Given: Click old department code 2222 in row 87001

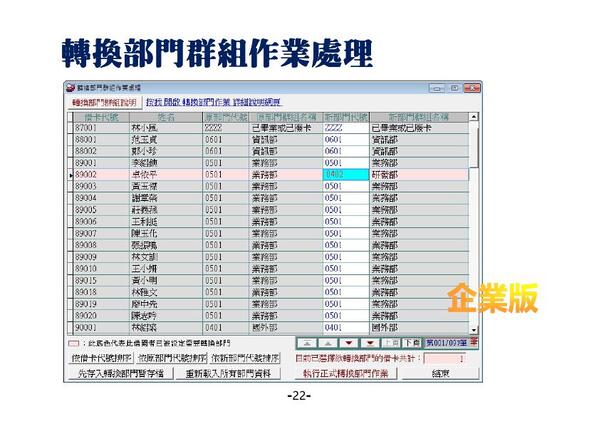Looking at the screenshot, I should [225, 128].
